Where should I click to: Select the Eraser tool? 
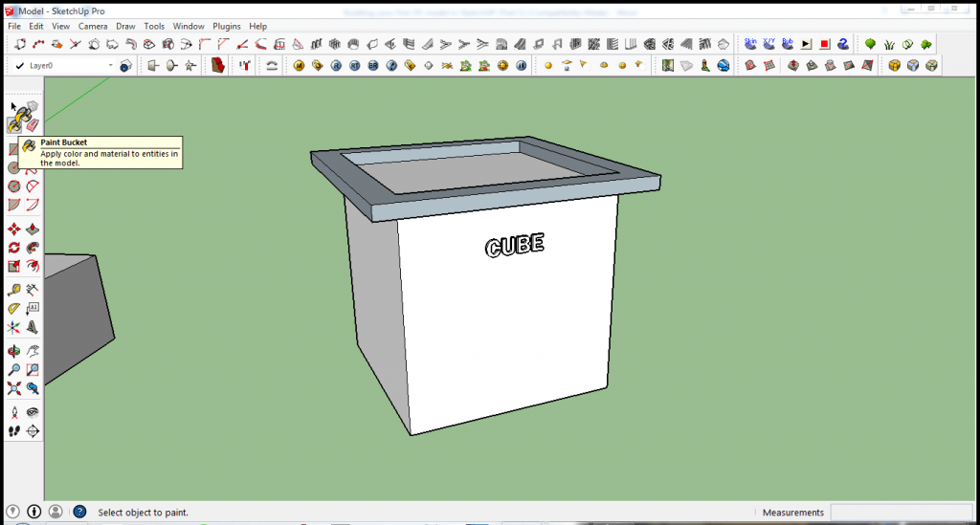click(33, 125)
